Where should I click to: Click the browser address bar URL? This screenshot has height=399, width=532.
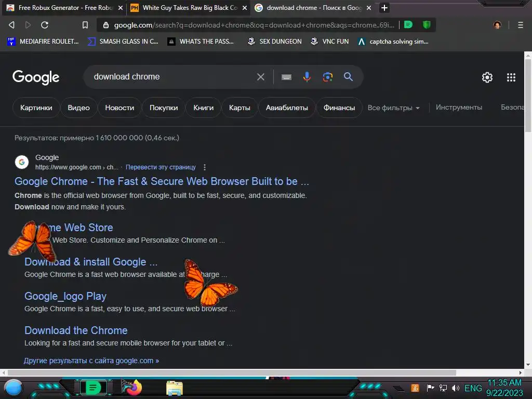[254, 25]
